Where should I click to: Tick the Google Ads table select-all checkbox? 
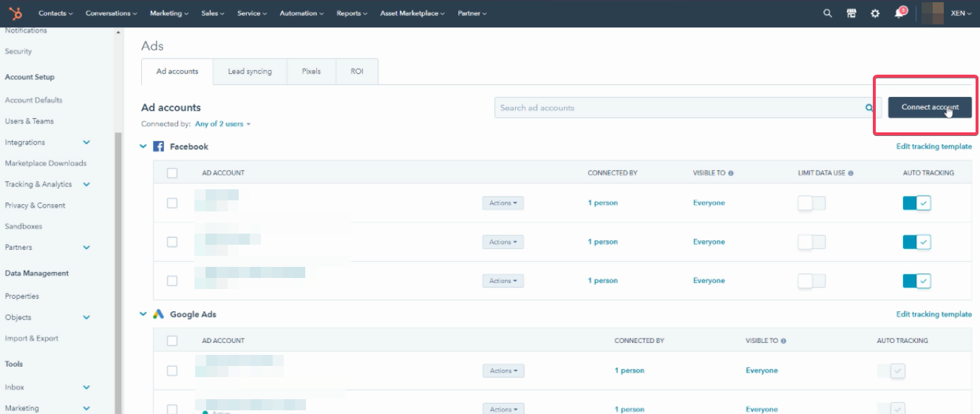click(172, 341)
